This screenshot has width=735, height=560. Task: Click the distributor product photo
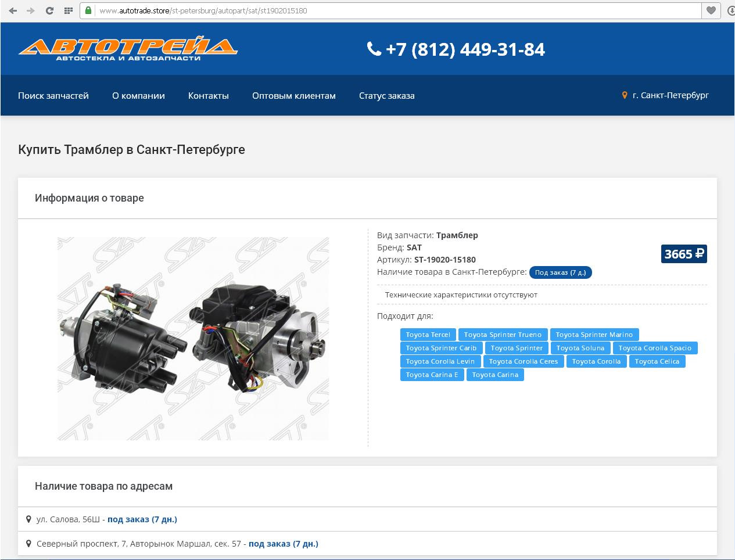[193, 338]
